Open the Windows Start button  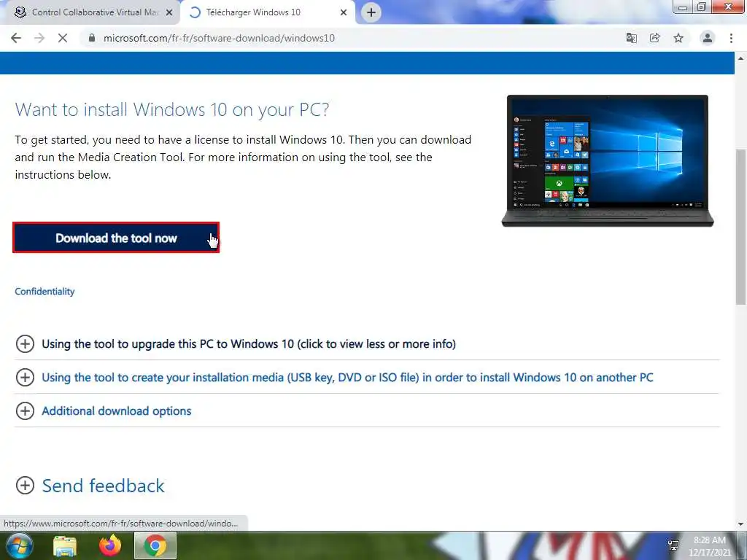(19, 545)
